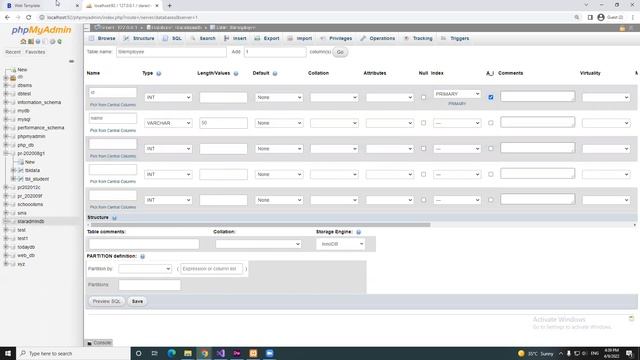640x360 pixels.
Task: Uncheck Auto Increment for the id column
Action: 491,98
